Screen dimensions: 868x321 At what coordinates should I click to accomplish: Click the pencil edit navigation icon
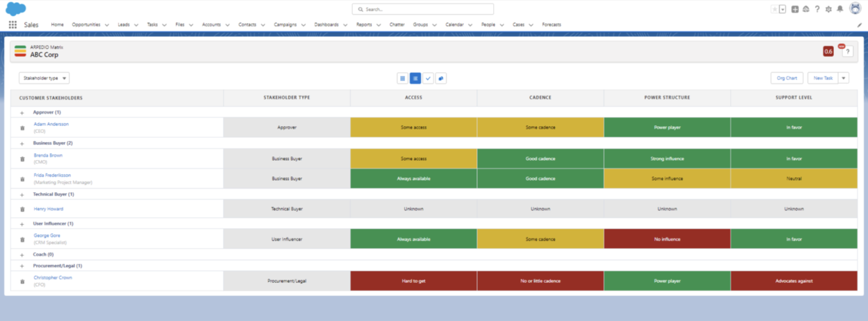[860, 25]
